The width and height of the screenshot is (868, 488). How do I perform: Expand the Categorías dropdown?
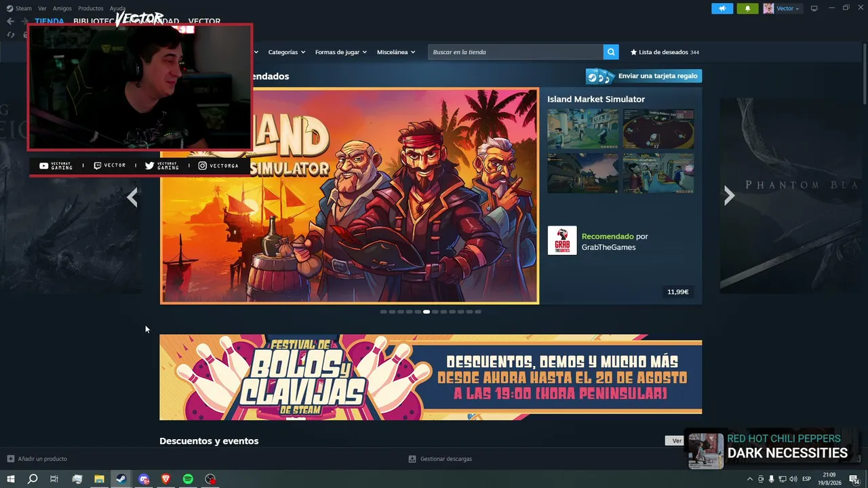click(x=287, y=52)
